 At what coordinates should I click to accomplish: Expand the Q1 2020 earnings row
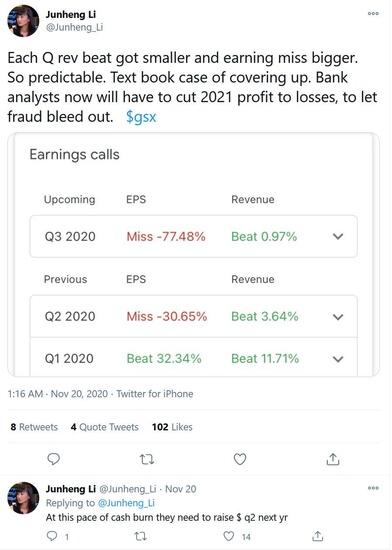pos(338,359)
